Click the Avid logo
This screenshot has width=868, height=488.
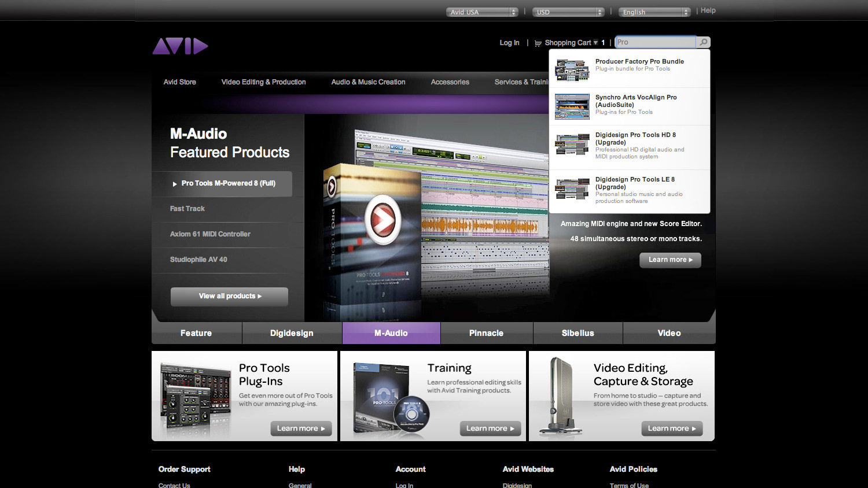(x=180, y=46)
